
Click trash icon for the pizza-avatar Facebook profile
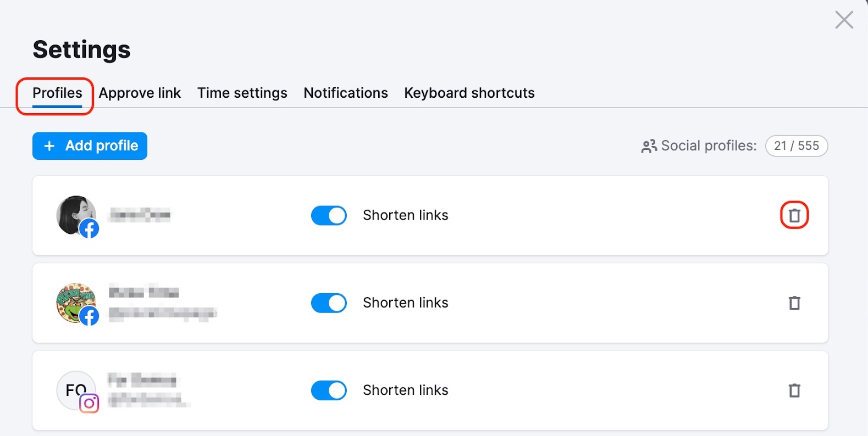(794, 303)
